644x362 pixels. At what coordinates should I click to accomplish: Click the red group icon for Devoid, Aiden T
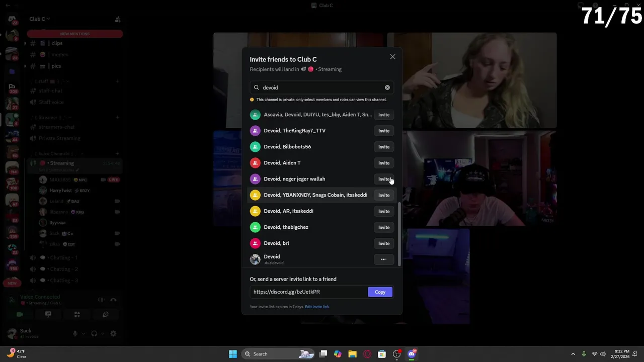click(255, 163)
